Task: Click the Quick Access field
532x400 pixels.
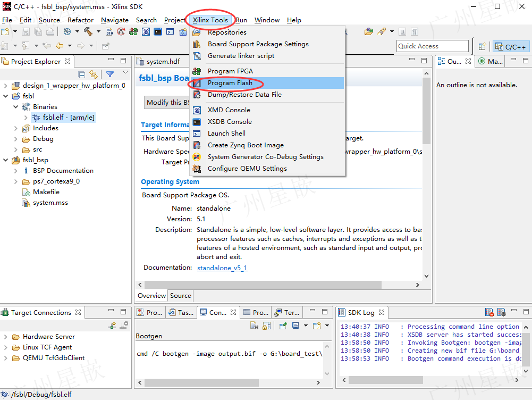Action: [x=433, y=46]
